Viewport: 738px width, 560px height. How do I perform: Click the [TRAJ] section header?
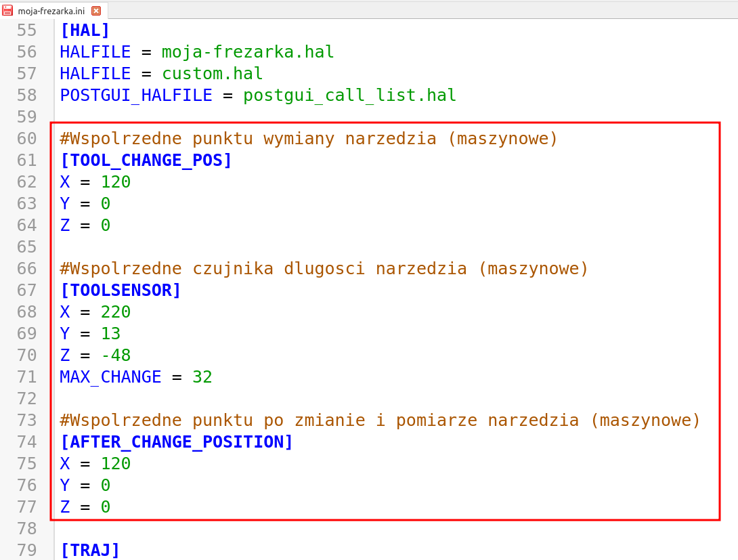tap(90, 550)
